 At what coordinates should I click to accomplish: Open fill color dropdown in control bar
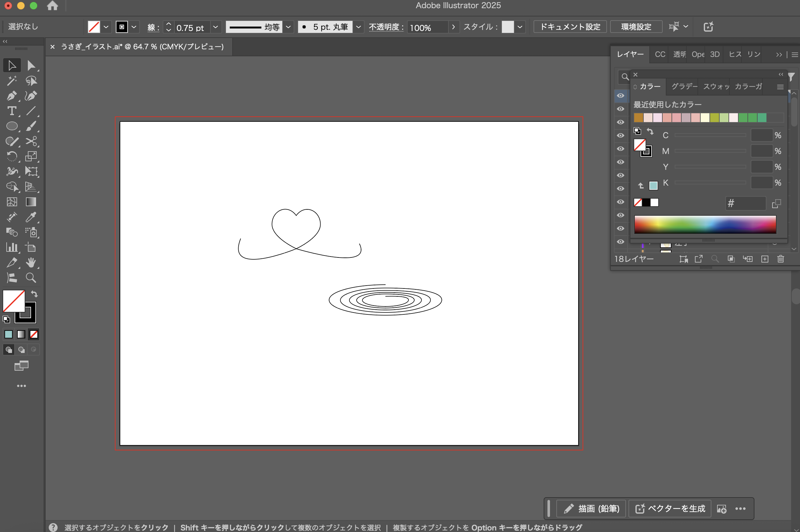pos(106,27)
